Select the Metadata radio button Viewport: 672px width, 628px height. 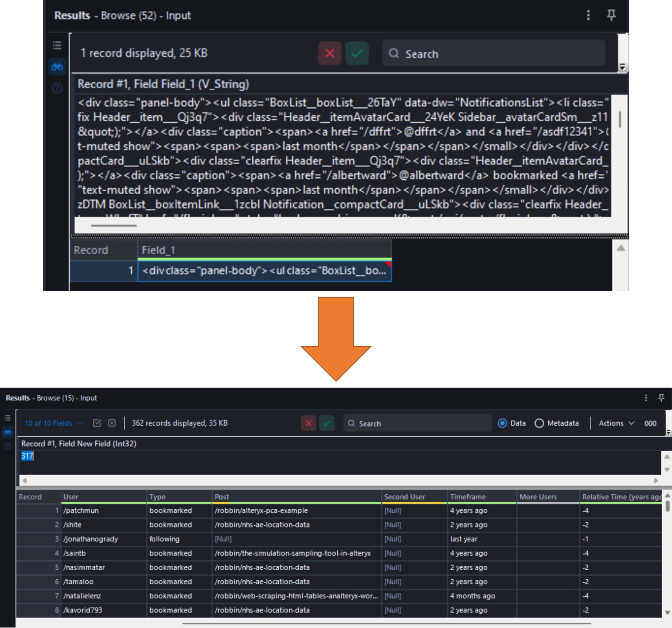tap(539, 423)
